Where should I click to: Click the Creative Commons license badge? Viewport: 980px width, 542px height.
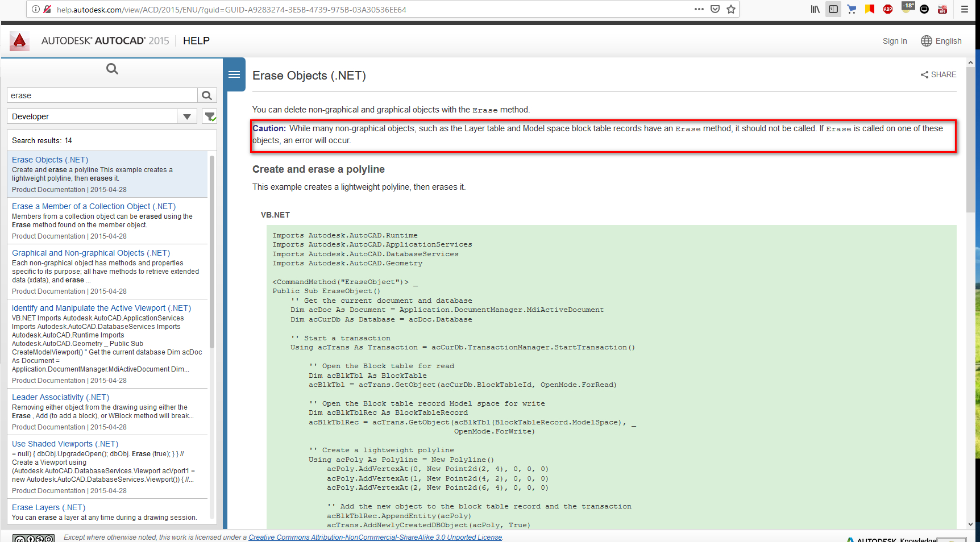click(x=34, y=539)
